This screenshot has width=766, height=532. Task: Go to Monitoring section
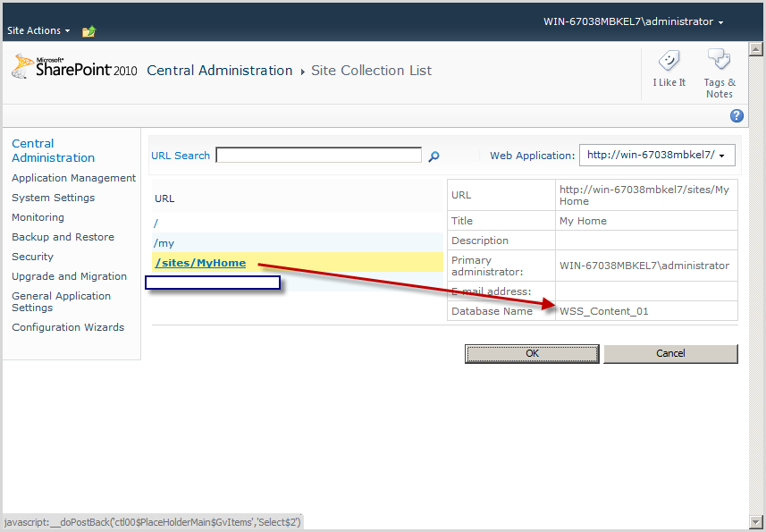tap(38, 217)
